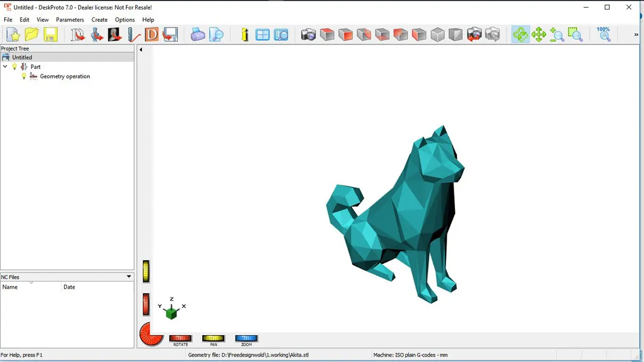
Task: Toggle Geometry operation visibility light bulb
Action: [24, 76]
